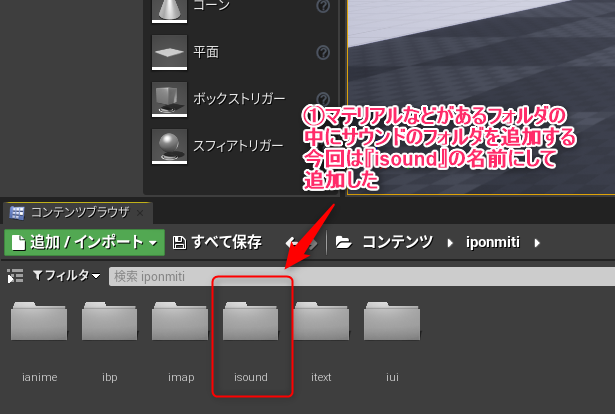Expand the arrow after コンテンツ breadcrumb

(x=451, y=242)
